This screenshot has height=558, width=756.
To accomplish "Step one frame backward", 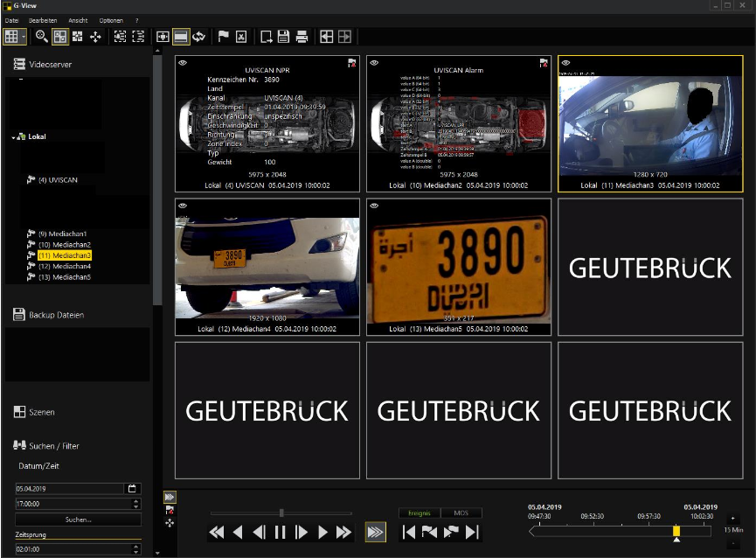I will 260,533.
